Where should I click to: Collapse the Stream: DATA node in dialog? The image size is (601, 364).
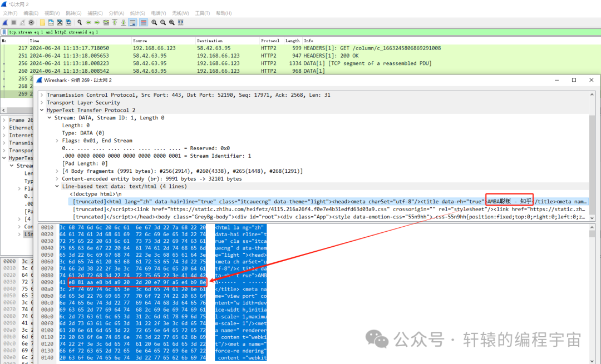(50, 118)
